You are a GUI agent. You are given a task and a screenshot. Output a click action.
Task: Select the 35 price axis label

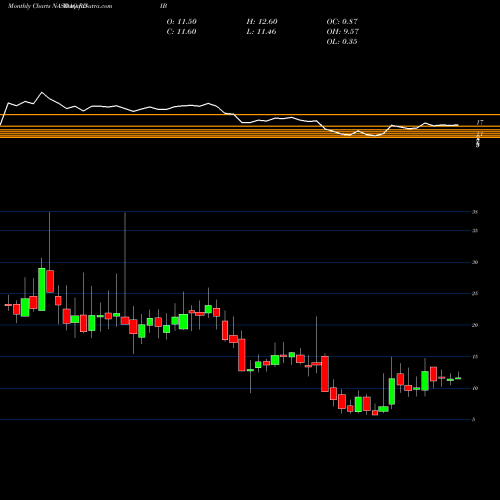click(x=475, y=230)
